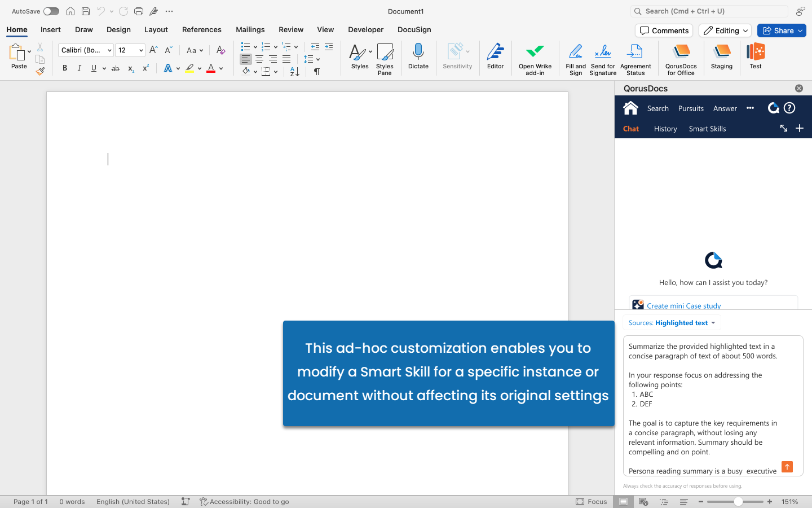The height and width of the screenshot is (508, 812).
Task: Open the Styles gallery
Action: pos(360,56)
